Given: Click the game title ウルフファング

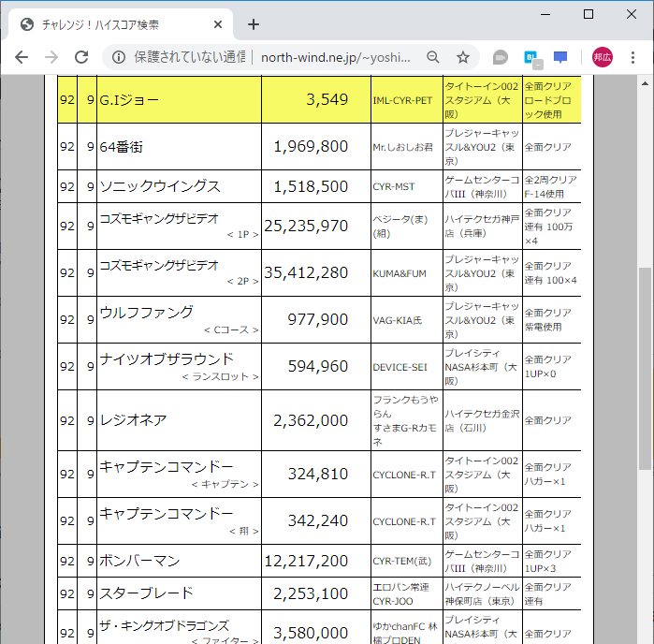Looking at the screenshot, I should 146,312.
